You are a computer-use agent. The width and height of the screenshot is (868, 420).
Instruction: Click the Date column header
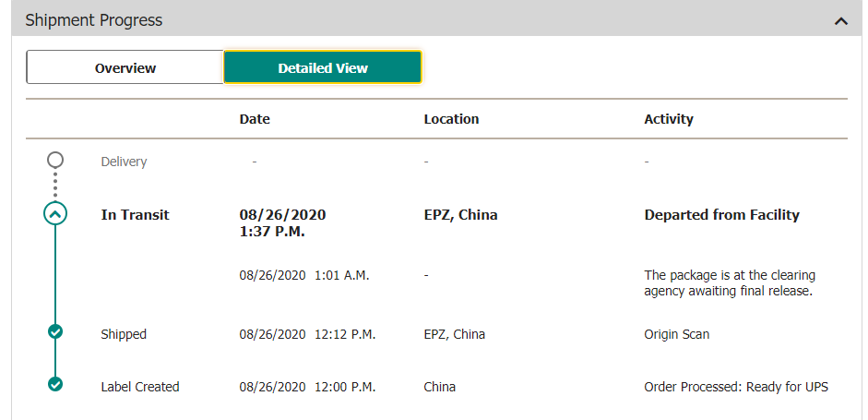tap(255, 119)
